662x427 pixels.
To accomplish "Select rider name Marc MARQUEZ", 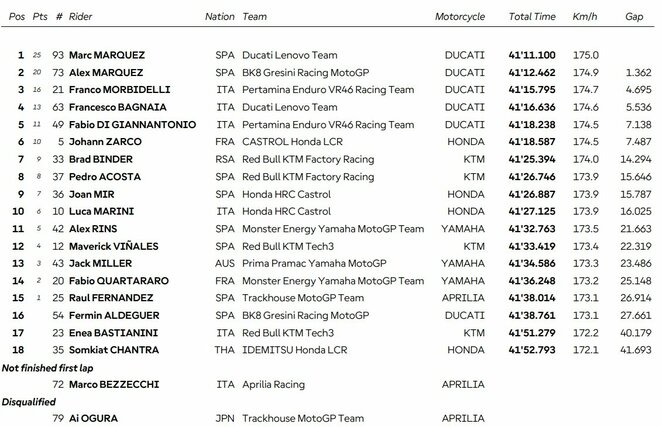I will pos(107,57).
